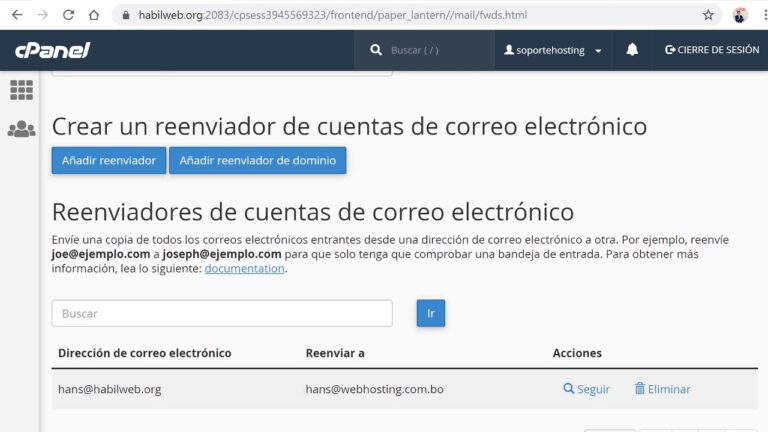Focus the forwarders Buscar field
768x432 pixels.
tap(222, 313)
